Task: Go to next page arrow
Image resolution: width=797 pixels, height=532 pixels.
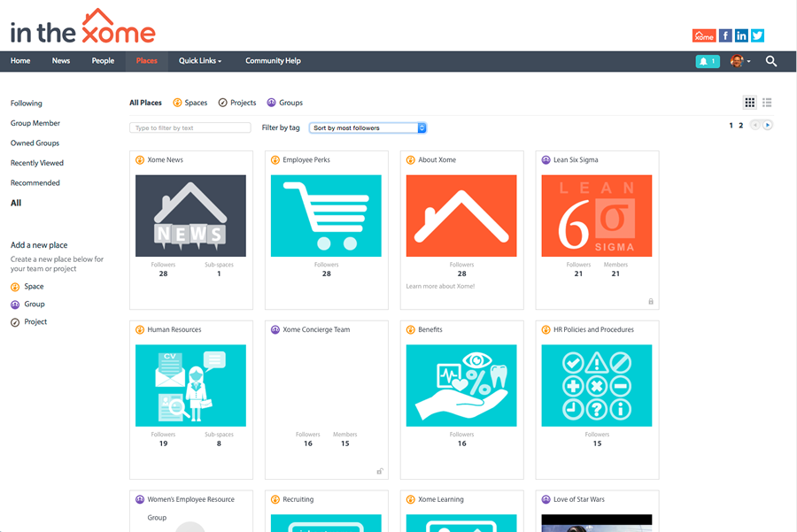Action: 768,125
